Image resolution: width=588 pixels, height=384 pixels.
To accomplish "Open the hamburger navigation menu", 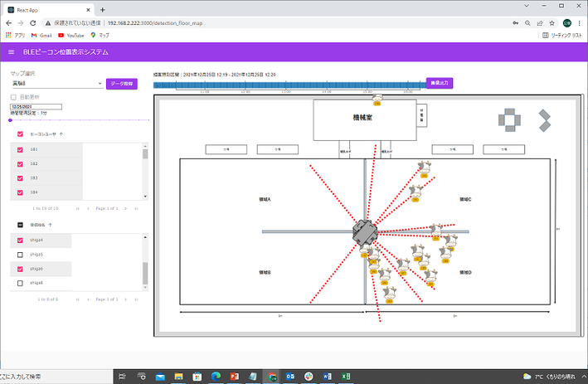I will point(11,52).
